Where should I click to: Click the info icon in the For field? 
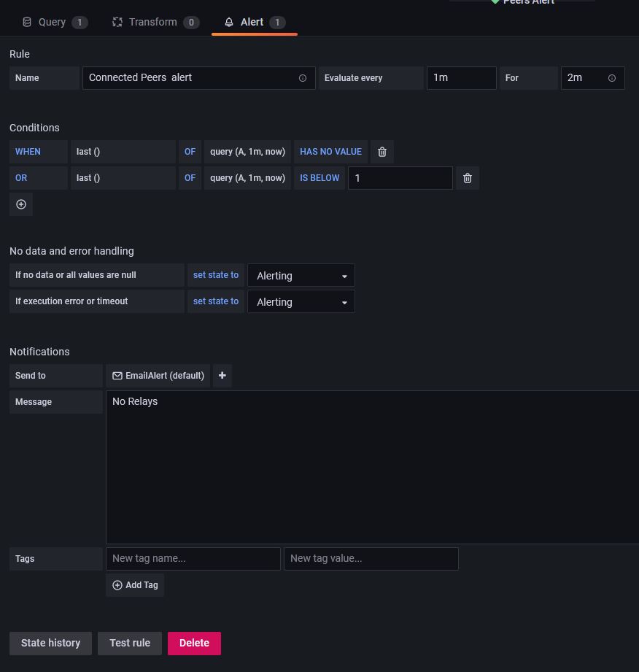coord(612,78)
